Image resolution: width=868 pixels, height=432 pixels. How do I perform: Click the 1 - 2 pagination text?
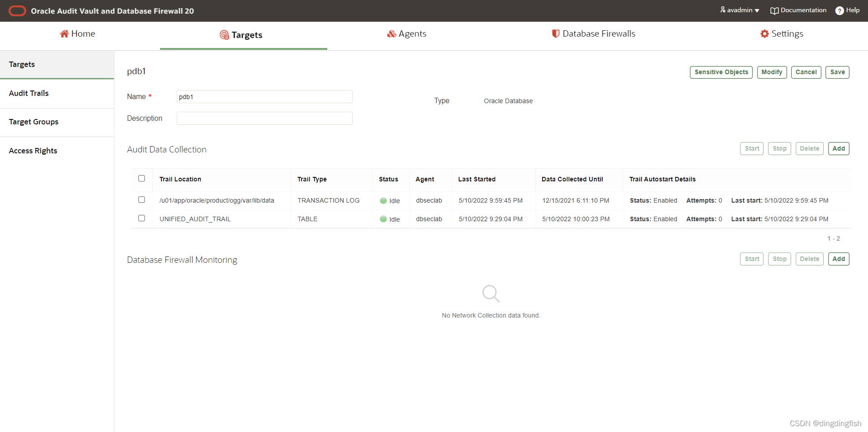(834, 239)
